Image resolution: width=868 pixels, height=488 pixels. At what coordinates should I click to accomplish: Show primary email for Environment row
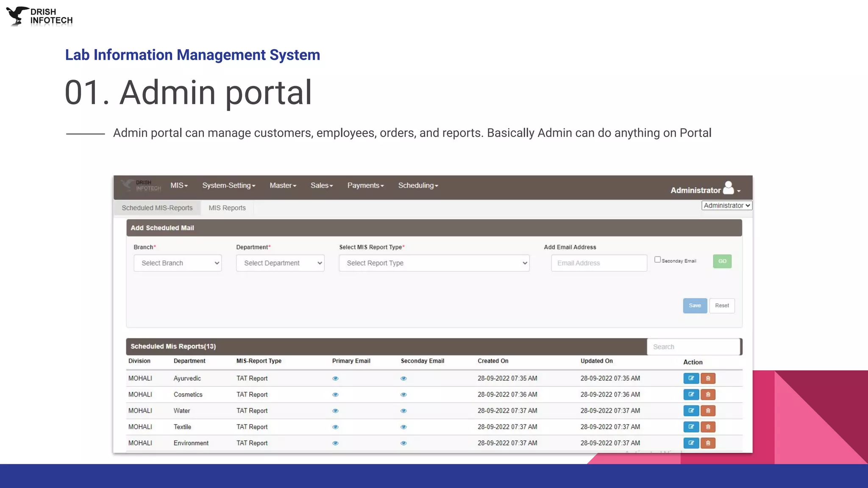335,443
